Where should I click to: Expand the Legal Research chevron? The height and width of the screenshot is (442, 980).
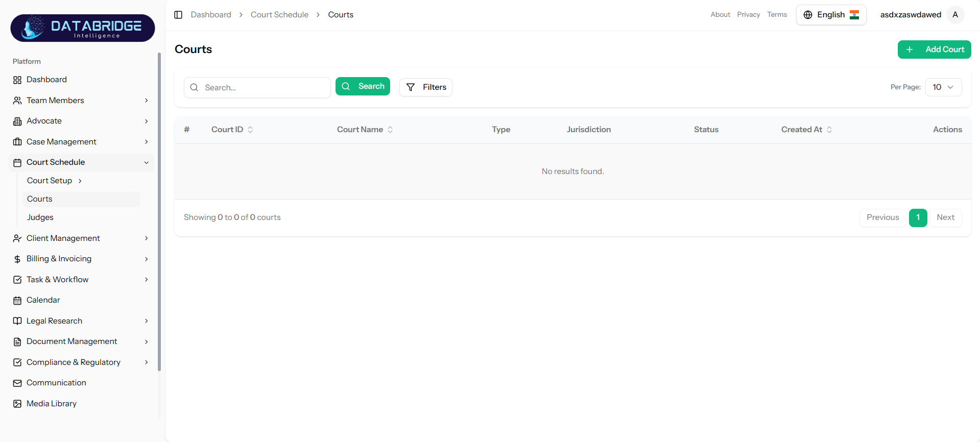pyautogui.click(x=147, y=321)
